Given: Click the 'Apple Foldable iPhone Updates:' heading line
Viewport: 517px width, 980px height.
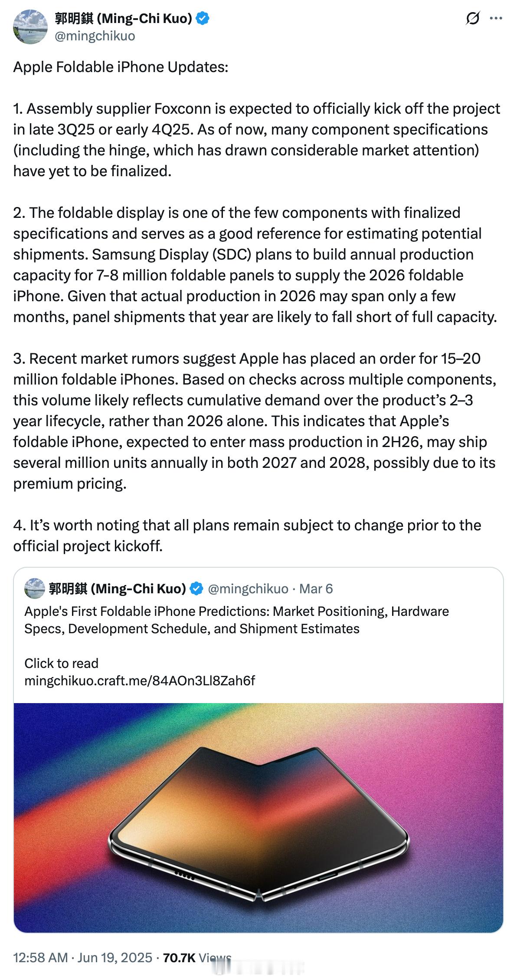Looking at the screenshot, I should pos(121,67).
